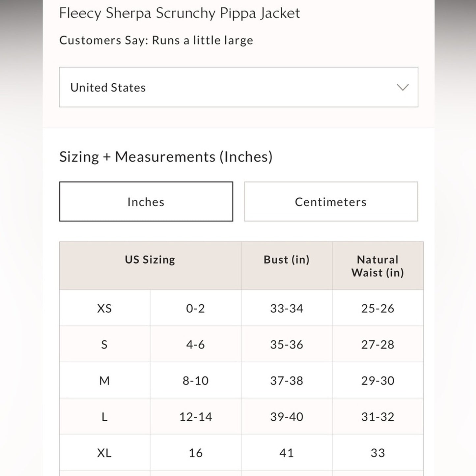
Task: Click the 39-40 bust measurement cell
Action: point(287,417)
